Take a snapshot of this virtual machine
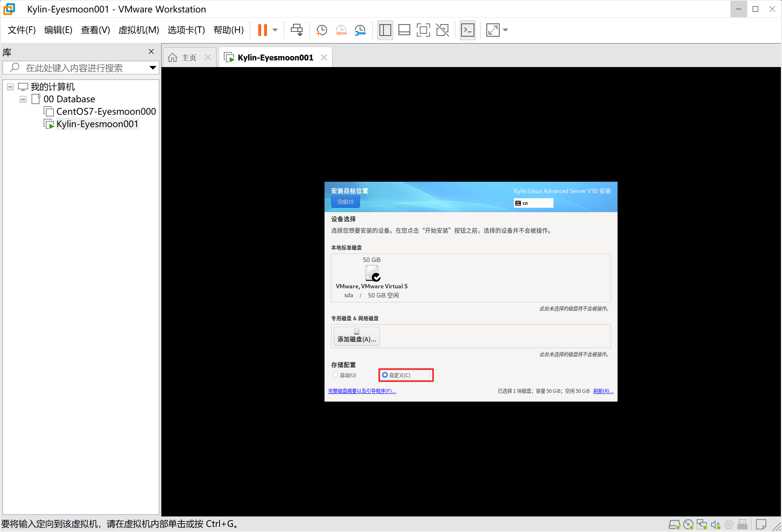Viewport: 782px width, 532px height. click(321, 30)
